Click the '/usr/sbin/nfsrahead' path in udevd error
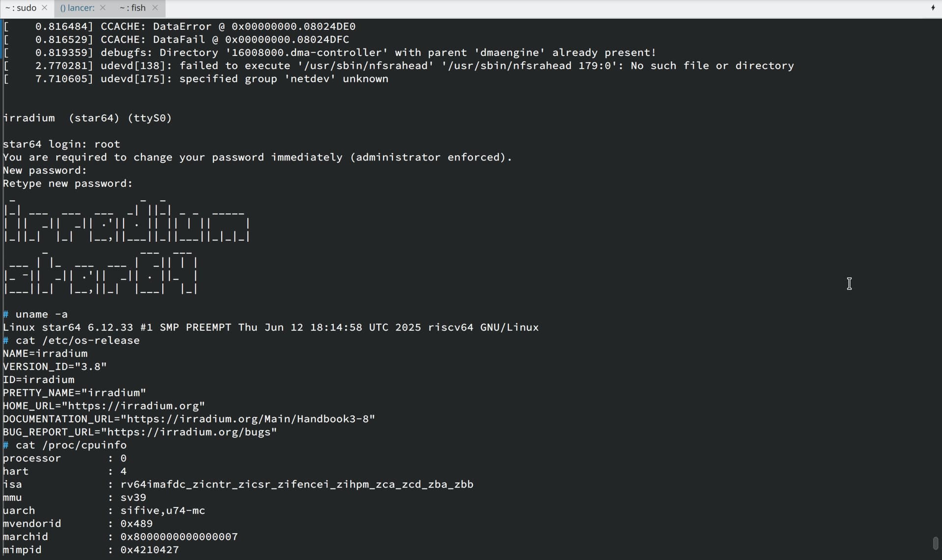The height and width of the screenshot is (560, 942). pyautogui.click(x=366, y=66)
